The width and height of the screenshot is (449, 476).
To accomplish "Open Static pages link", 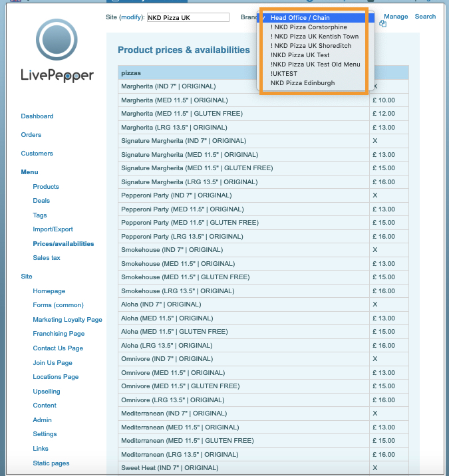I will click(51, 463).
